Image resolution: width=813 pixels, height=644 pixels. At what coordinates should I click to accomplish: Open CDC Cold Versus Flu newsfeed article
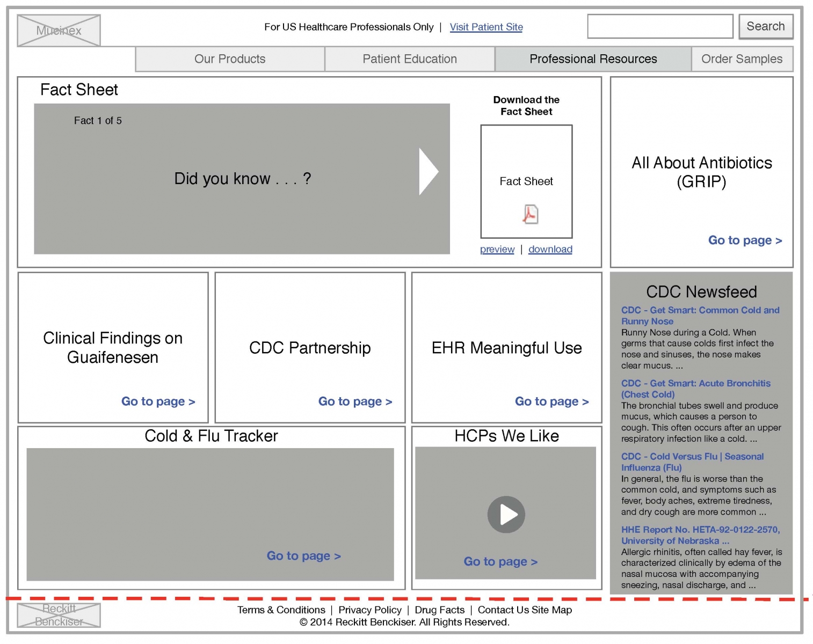point(692,462)
